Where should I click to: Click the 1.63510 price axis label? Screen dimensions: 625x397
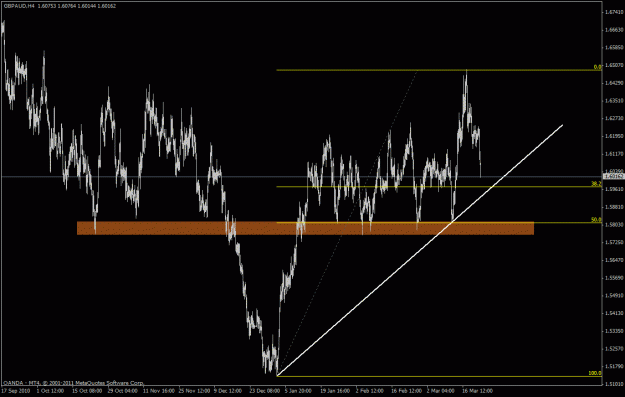pyautogui.click(x=614, y=100)
